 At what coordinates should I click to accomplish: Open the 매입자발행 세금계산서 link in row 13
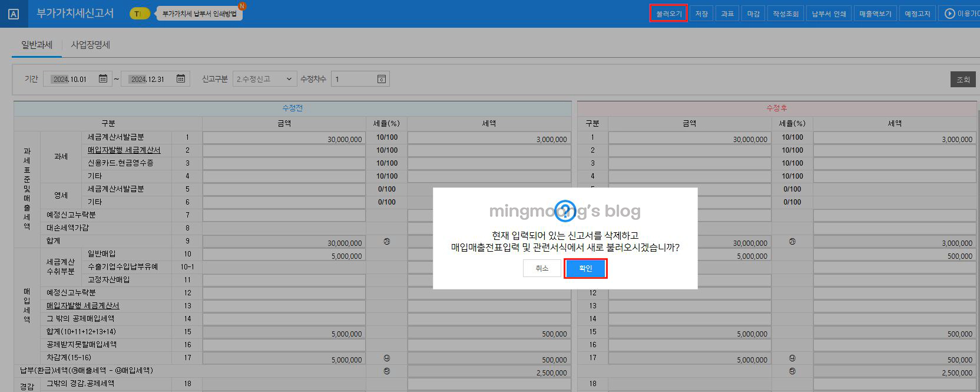[x=83, y=306]
